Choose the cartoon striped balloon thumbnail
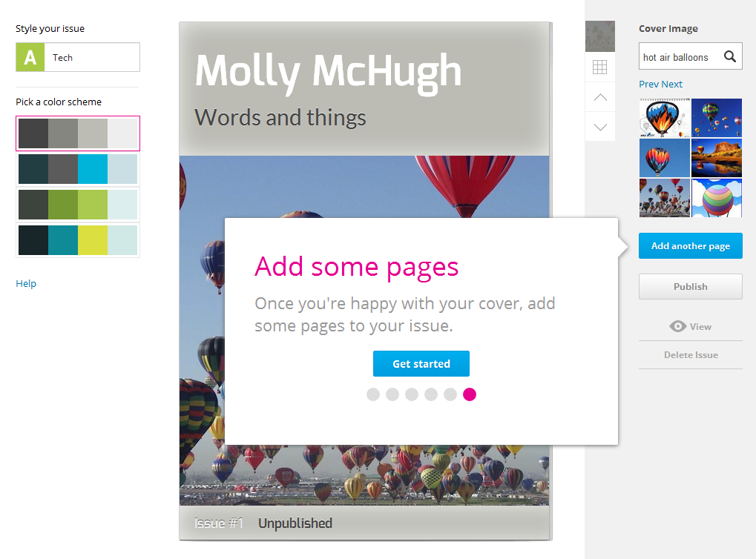Screen dimensions: 756x559 717,198
